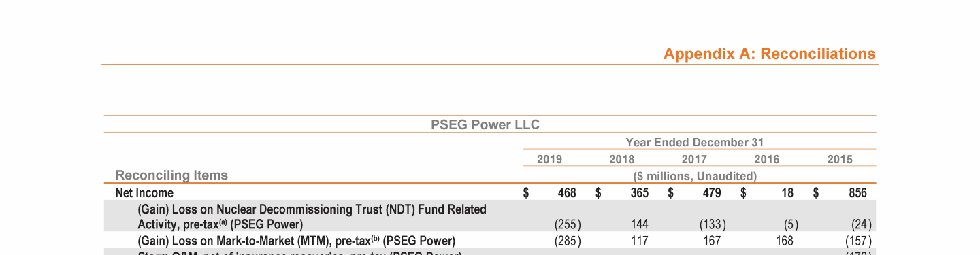Select the 2019 NDT value (255)
This screenshot has width=980, height=255.
[568, 224]
